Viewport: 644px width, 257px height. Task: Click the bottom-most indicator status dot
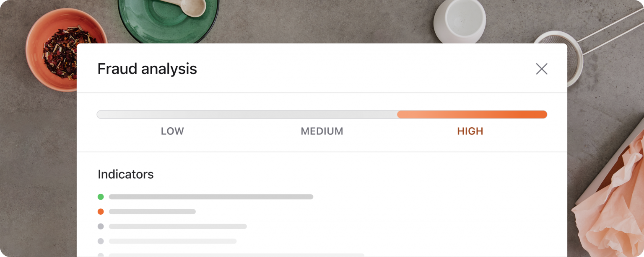[x=101, y=254]
